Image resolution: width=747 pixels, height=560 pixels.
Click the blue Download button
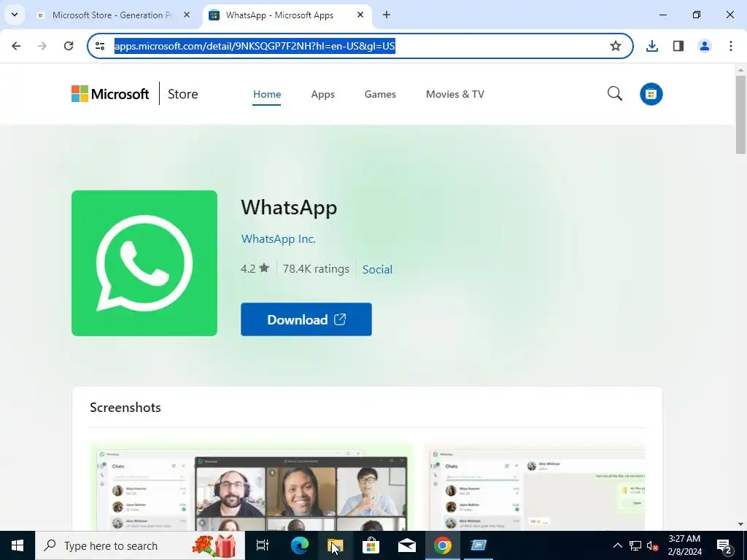306,319
